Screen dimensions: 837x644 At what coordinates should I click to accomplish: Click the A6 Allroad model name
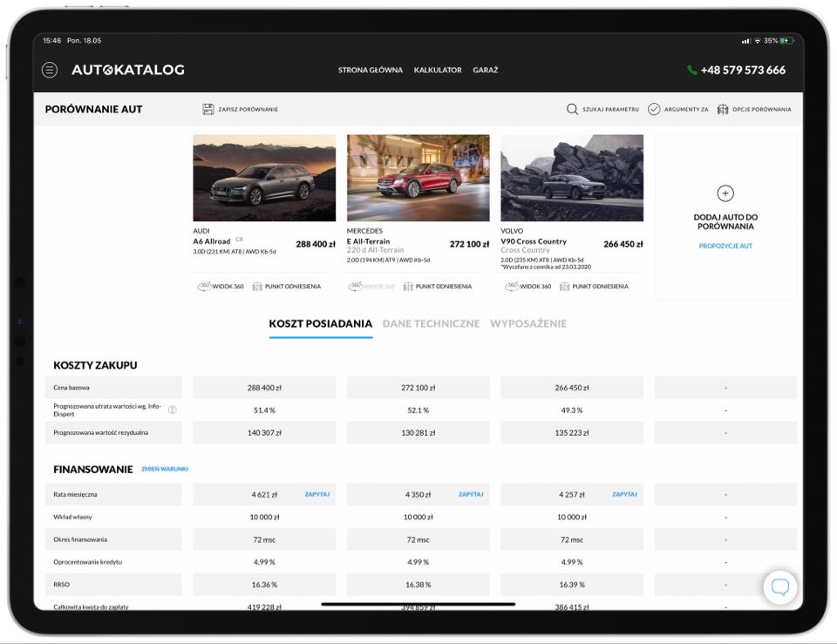(212, 241)
